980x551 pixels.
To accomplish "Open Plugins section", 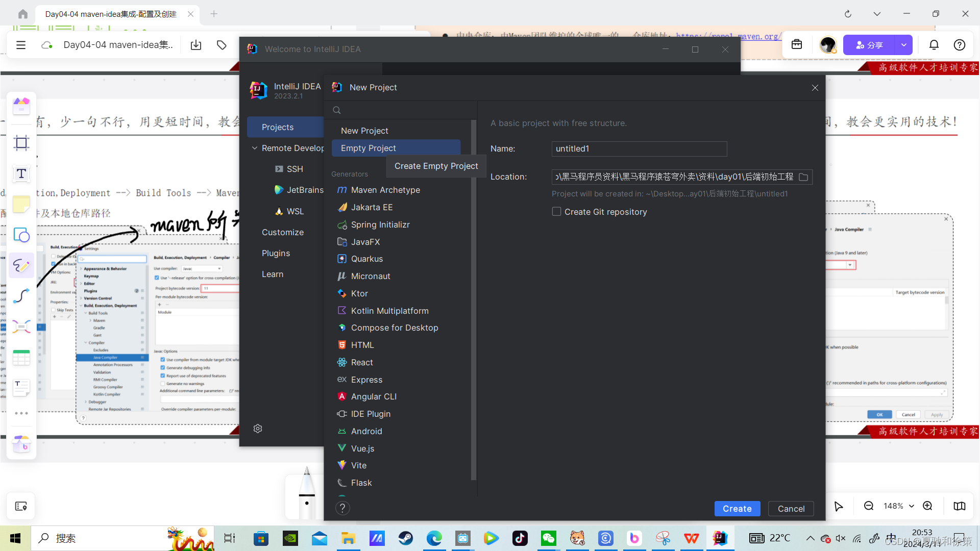I will [x=276, y=253].
